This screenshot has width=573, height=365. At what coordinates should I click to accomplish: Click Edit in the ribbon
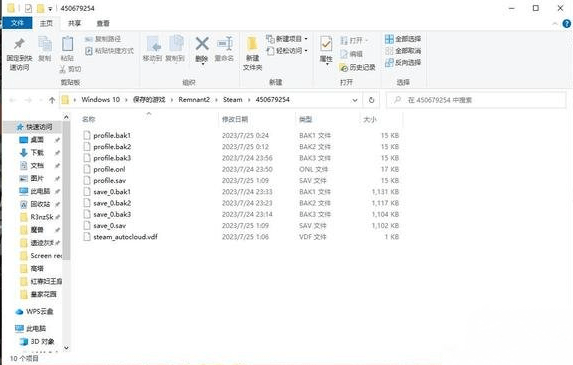(x=351, y=54)
